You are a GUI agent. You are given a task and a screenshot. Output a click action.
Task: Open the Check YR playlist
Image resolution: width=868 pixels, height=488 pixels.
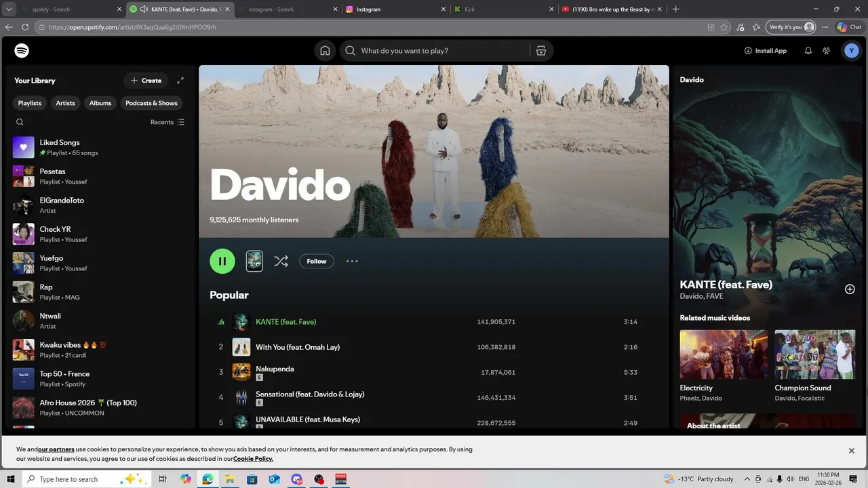point(100,234)
